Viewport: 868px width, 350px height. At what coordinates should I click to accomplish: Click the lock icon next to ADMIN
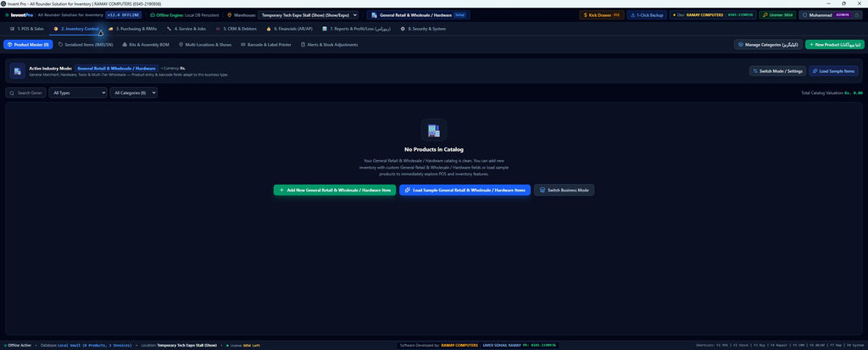click(x=858, y=15)
